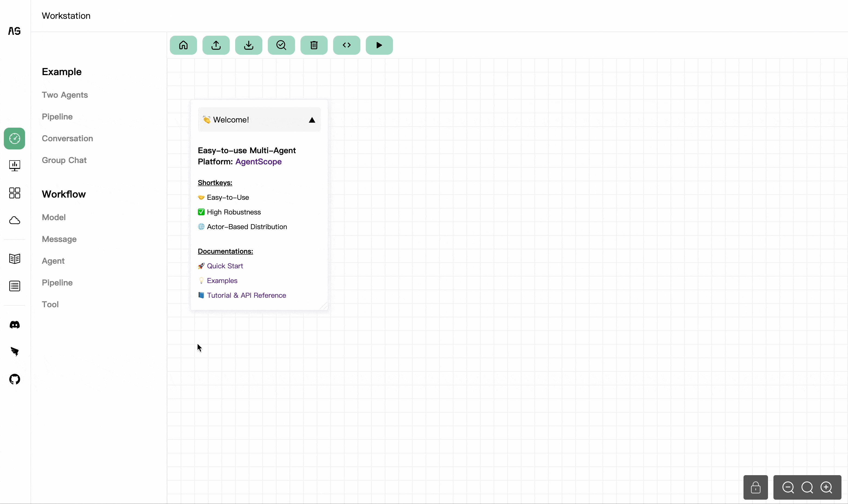Click the Code view icon
This screenshot has width=848, height=504.
pyautogui.click(x=346, y=45)
